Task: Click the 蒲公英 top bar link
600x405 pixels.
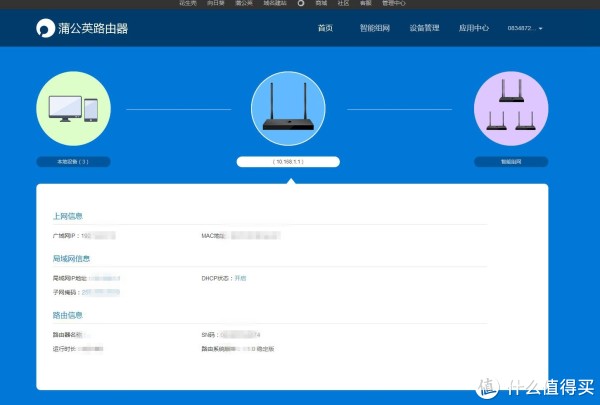Action: pyautogui.click(x=244, y=3)
